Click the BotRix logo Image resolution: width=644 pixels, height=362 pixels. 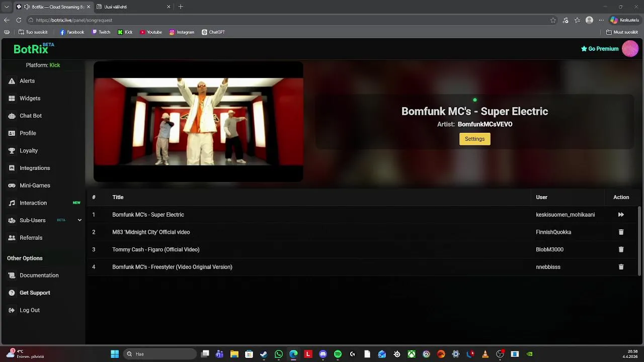pyautogui.click(x=34, y=49)
